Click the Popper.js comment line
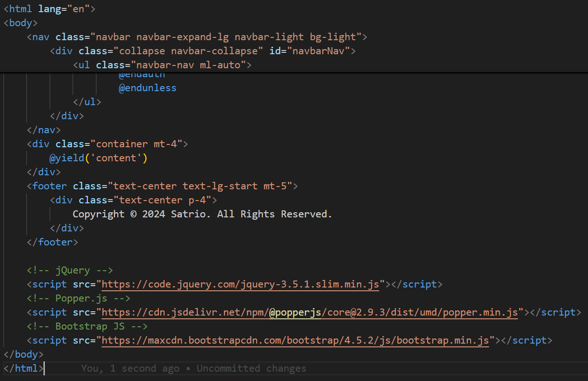 coord(78,298)
